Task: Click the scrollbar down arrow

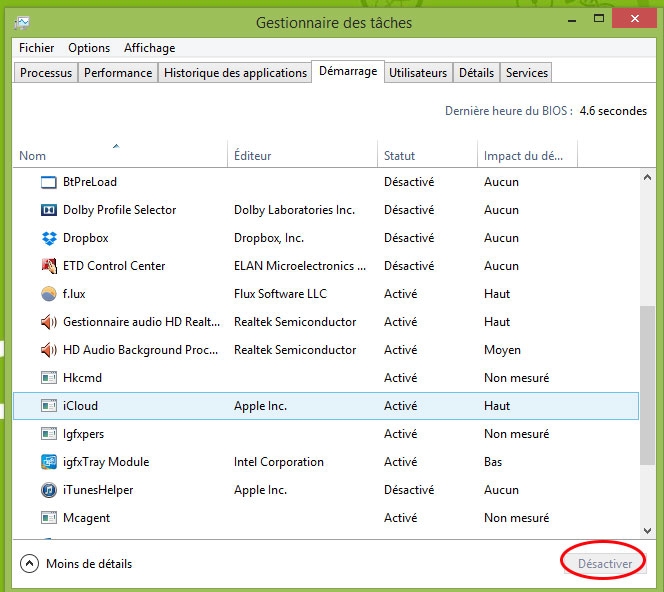Action: pos(647,530)
